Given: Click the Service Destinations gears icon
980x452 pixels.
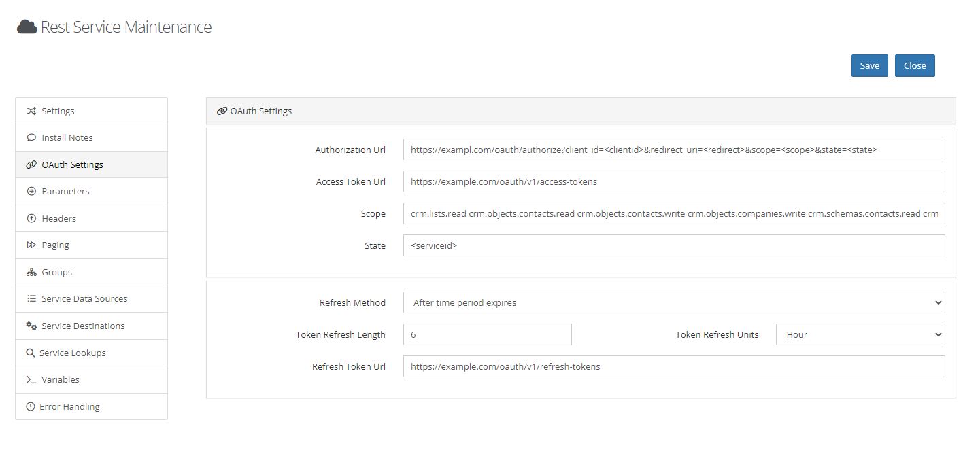Looking at the screenshot, I should [31, 326].
